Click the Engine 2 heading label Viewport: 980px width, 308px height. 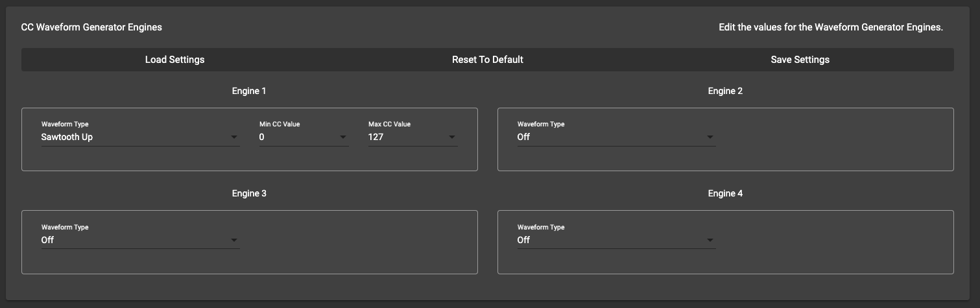(x=725, y=91)
